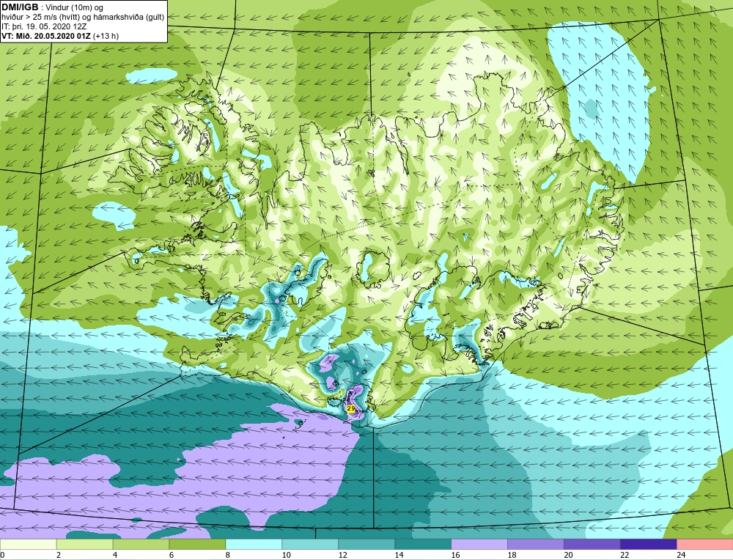Click the 20–22 m/s violet legend swatch
This screenshot has height=560, width=733.
coord(592,544)
